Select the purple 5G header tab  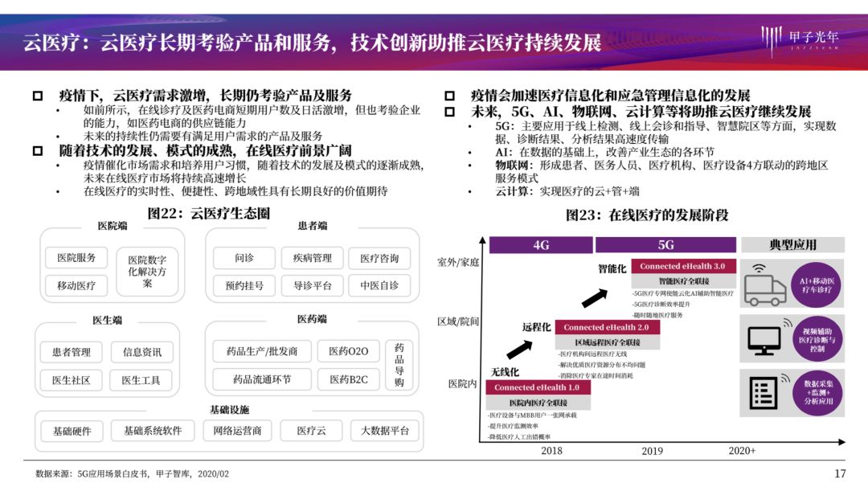pyautogui.click(x=665, y=245)
